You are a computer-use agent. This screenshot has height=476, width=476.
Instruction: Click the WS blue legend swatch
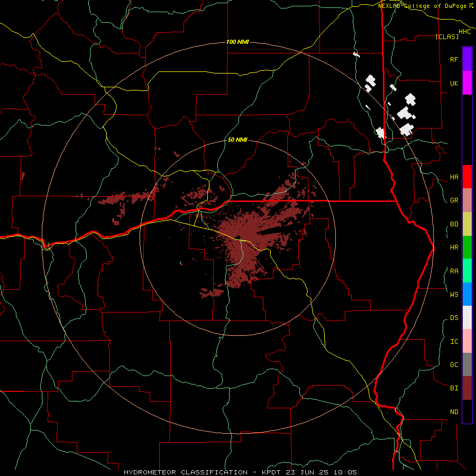pyautogui.click(x=467, y=294)
